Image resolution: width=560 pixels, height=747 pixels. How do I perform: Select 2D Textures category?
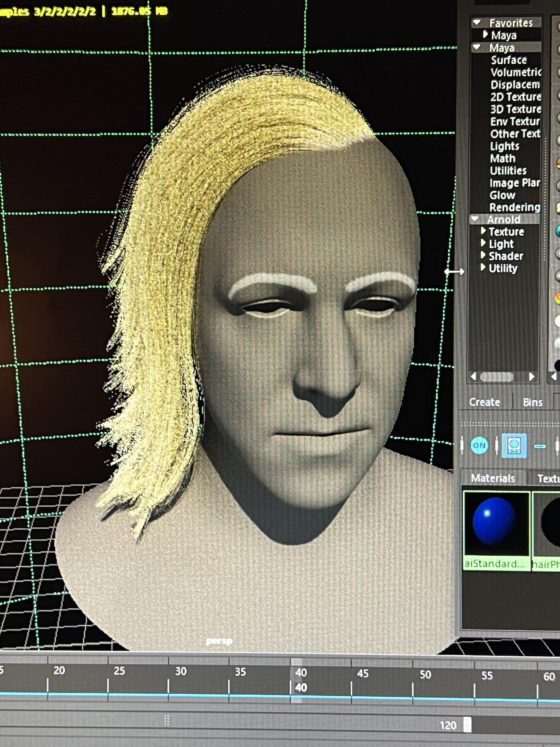tap(515, 97)
